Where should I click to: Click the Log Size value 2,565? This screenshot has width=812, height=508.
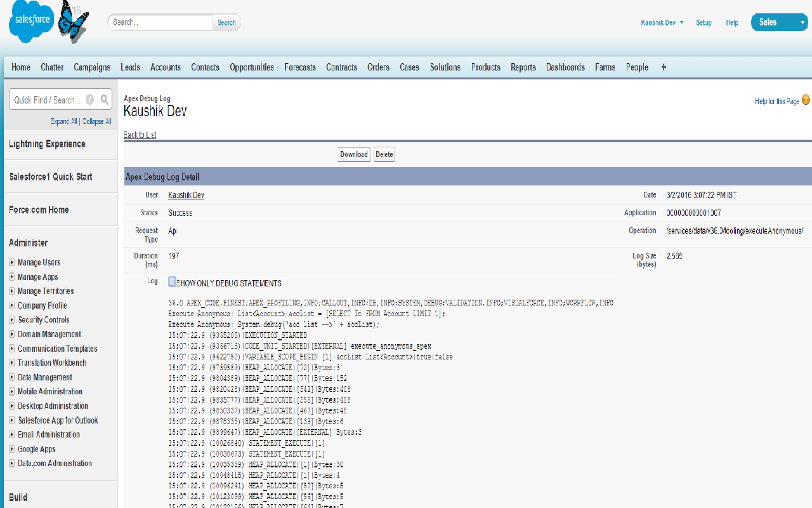point(674,256)
